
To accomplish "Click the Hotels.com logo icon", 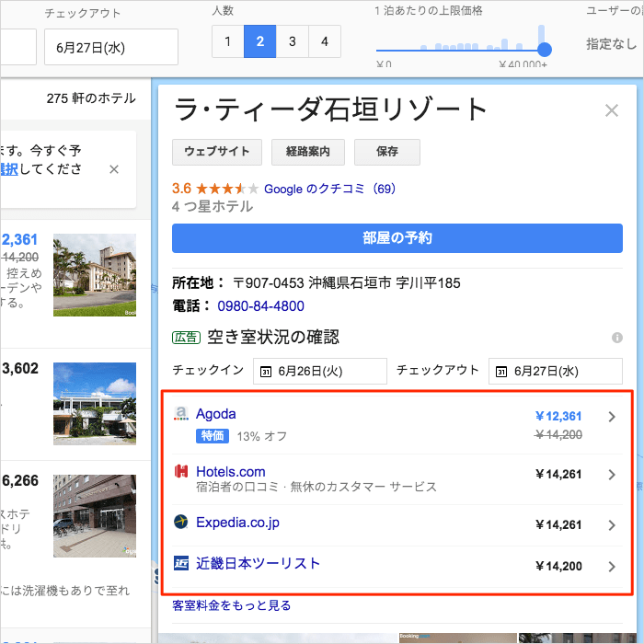I will (181, 471).
